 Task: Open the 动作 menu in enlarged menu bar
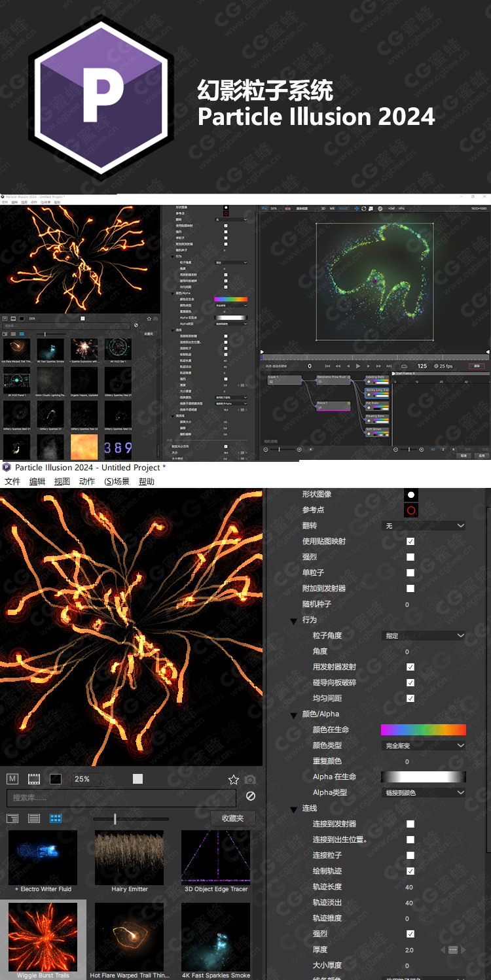pyautogui.click(x=87, y=481)
